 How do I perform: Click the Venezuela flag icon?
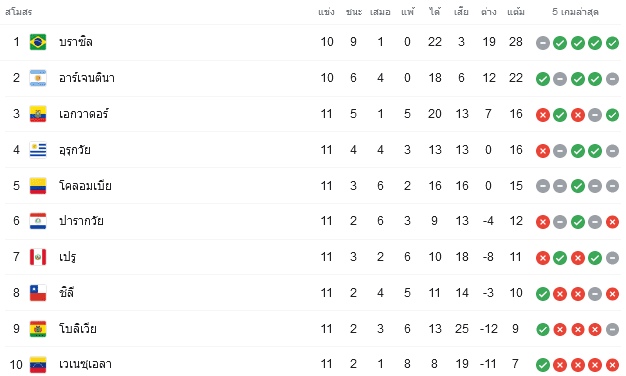coord(38,364)
